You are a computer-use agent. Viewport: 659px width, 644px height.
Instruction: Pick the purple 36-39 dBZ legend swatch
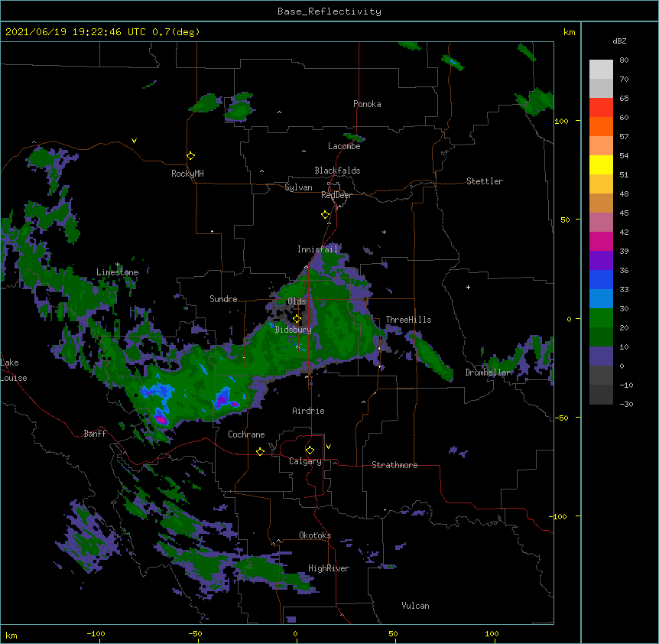click(601, 261)
